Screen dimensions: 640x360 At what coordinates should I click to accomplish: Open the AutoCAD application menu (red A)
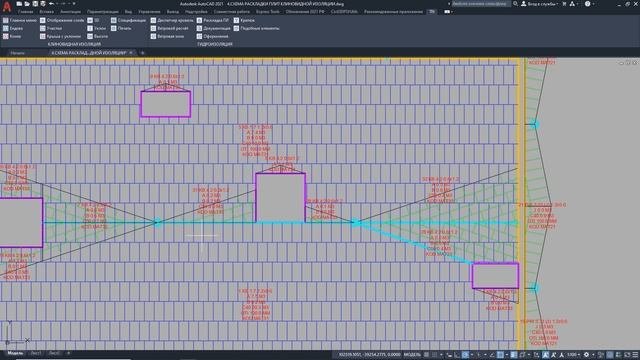click(7, 6)
